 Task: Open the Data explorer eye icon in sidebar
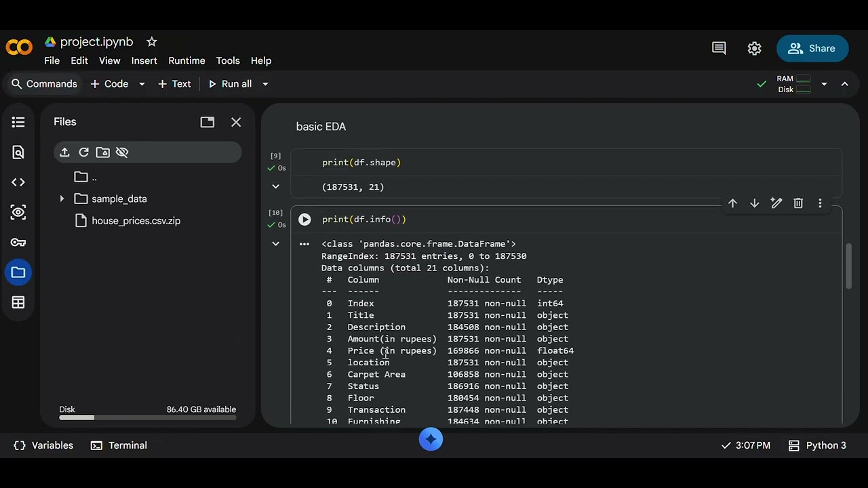(x=18, y=212)
